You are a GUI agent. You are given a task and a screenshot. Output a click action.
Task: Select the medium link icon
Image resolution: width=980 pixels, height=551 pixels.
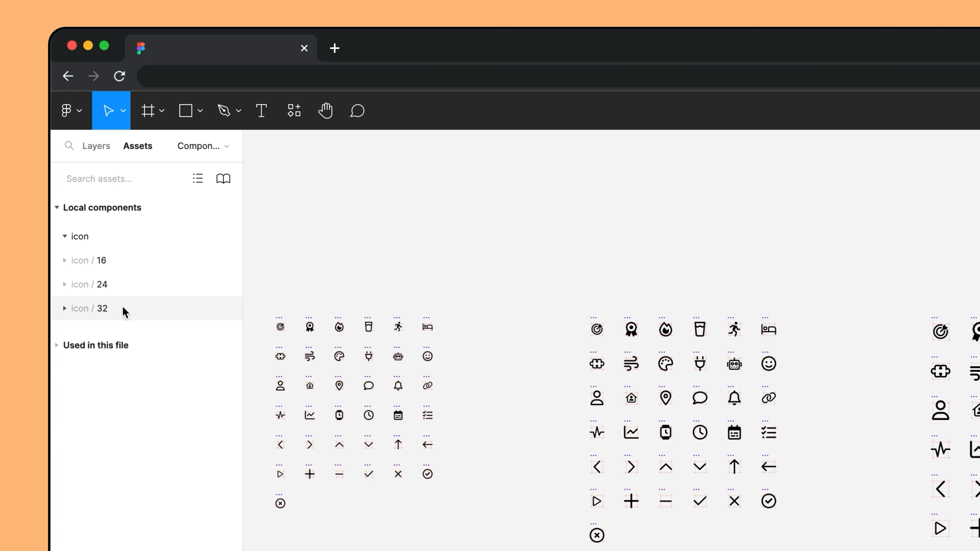(769, 398)
